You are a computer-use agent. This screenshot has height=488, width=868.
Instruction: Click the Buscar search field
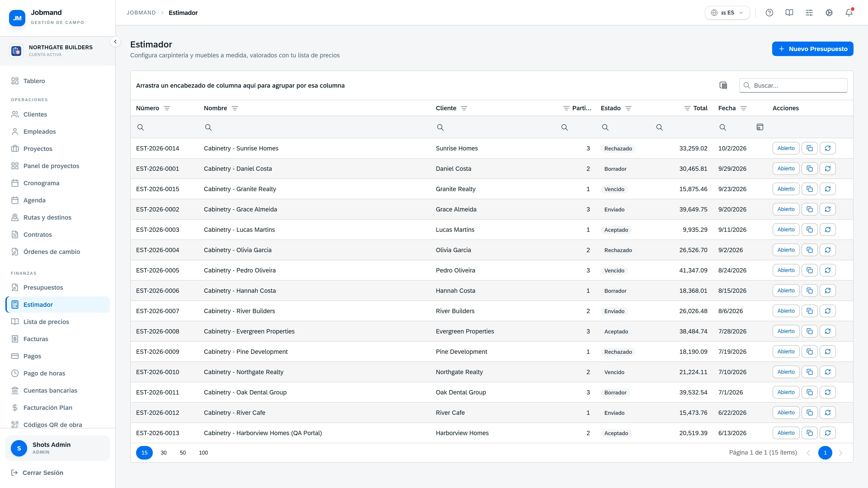[793, 86]
